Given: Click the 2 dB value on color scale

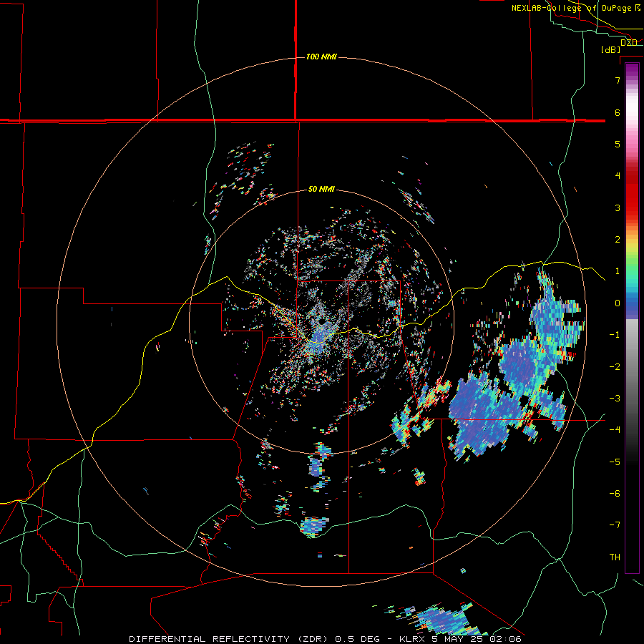Looking at the screenshot, I should click(x=618, y=240).
